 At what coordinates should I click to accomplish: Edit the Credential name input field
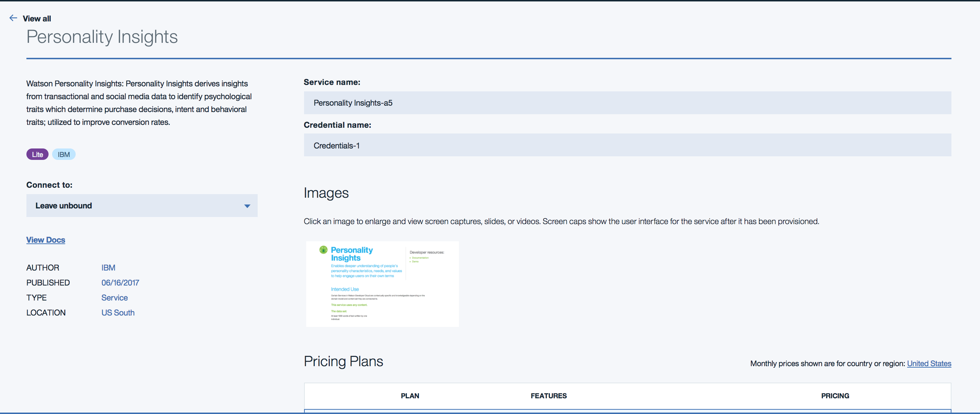627,145
